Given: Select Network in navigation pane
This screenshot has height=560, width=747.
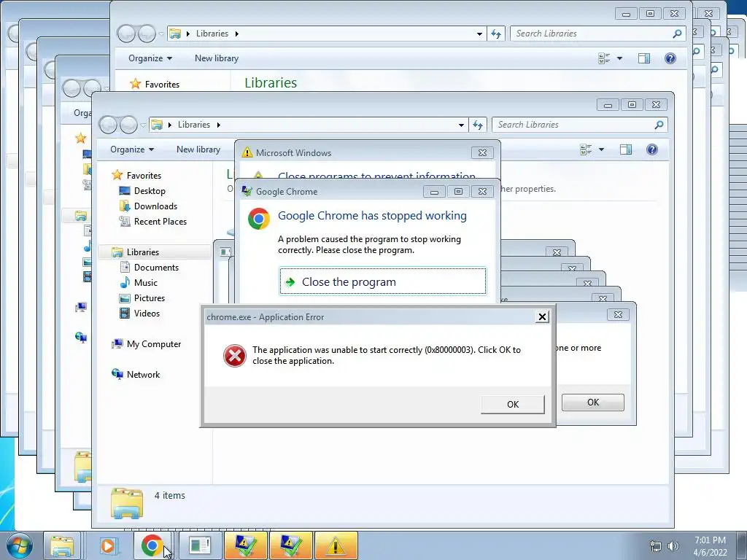Looking at the screenshot, I should pyautogui.click(x=143, y=374).
